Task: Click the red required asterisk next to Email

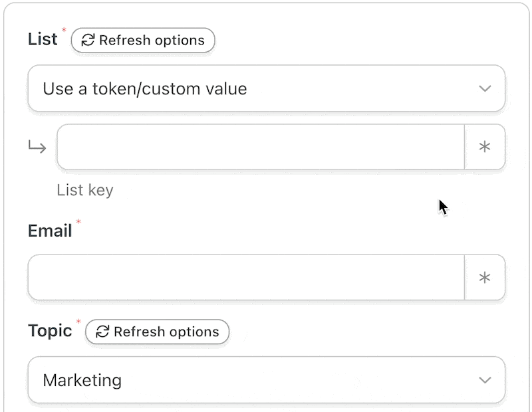Action: point(78,222)
